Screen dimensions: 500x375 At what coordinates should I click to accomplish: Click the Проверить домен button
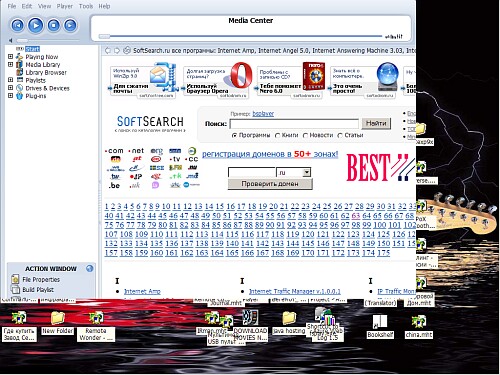point(270,184)
